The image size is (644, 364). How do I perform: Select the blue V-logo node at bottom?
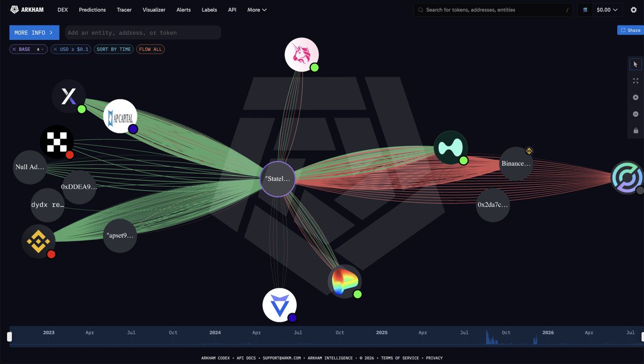pos(280,305)
